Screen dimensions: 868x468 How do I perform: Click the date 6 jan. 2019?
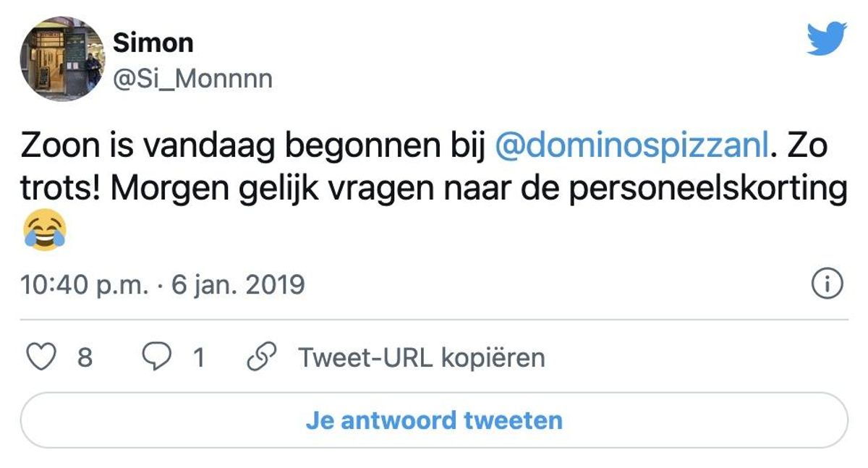(x=237, y=285)
